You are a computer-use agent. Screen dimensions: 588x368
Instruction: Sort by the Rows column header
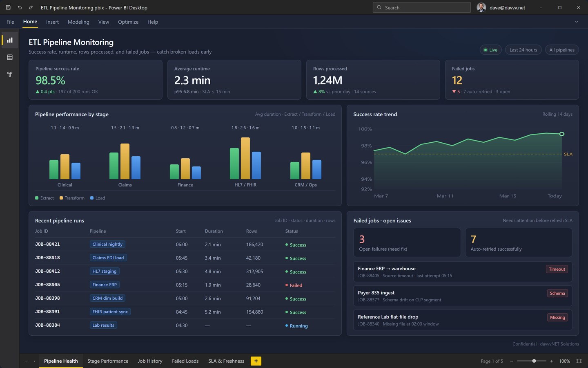coord(252,231)
